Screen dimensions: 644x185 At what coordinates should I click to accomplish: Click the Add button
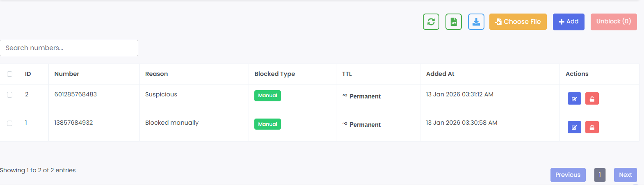point(569,22)
